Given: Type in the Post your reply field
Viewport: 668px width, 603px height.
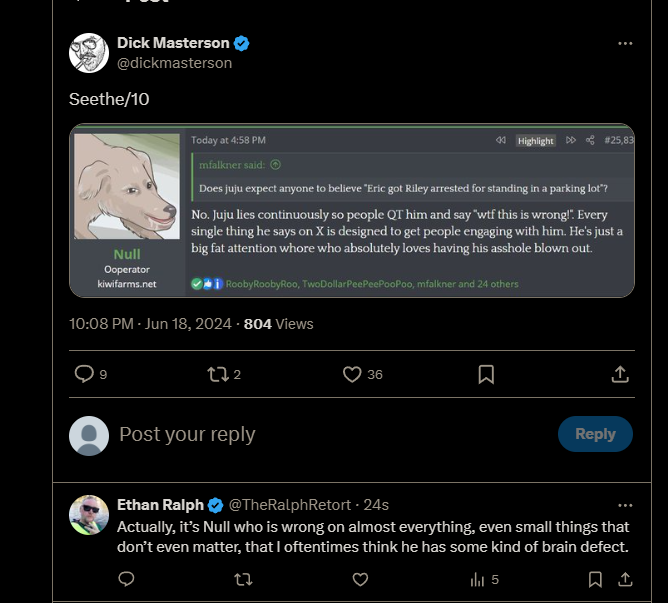Looking at the screenshot, I should coord(320,434).
